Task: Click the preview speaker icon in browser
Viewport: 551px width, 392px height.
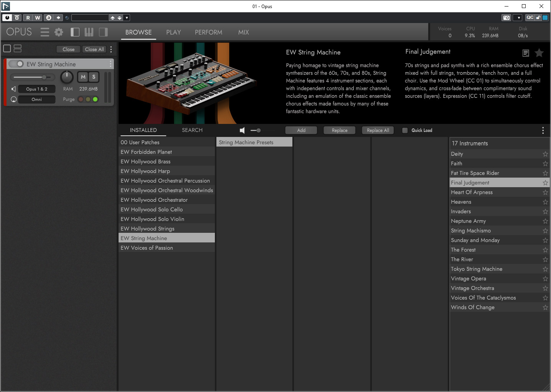Action: [242, 130]
